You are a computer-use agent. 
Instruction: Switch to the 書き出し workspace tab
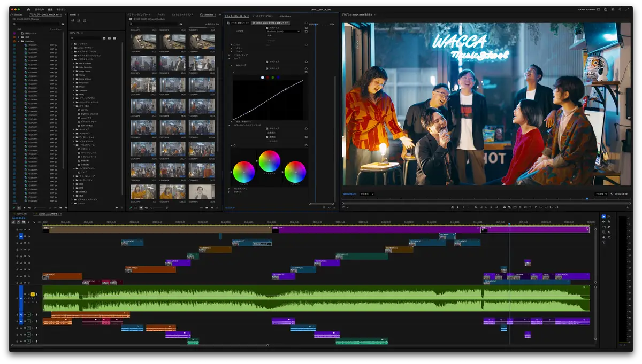pyautogui.click(x=61, y=9)
